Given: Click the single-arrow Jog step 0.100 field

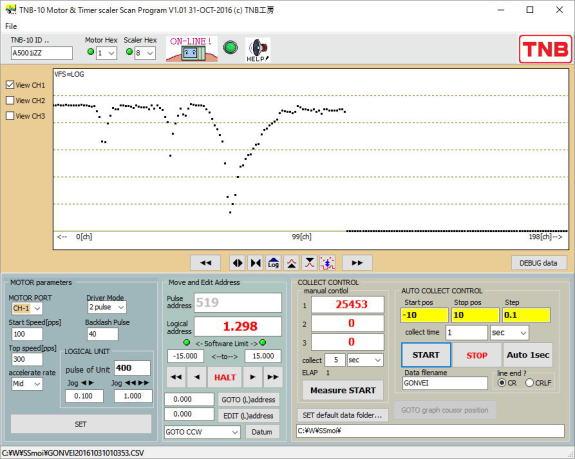Looking at the screenshot, I should pyautogui.click(x=84, y=396).
